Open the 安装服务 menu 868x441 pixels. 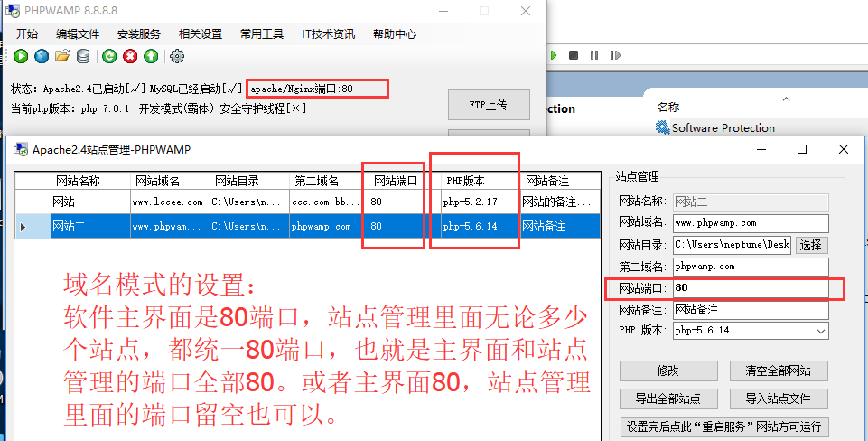coord(139,33)
